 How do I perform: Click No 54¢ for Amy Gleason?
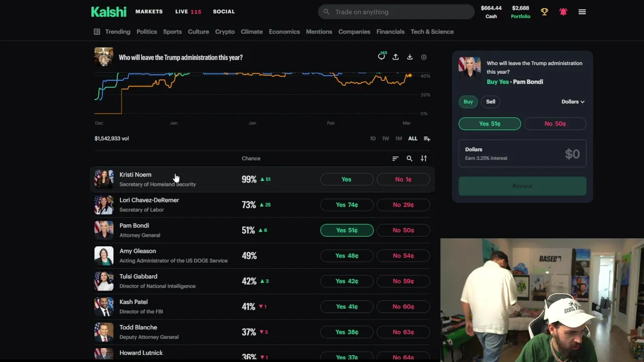pyautogui.click(x=403, y=255)
